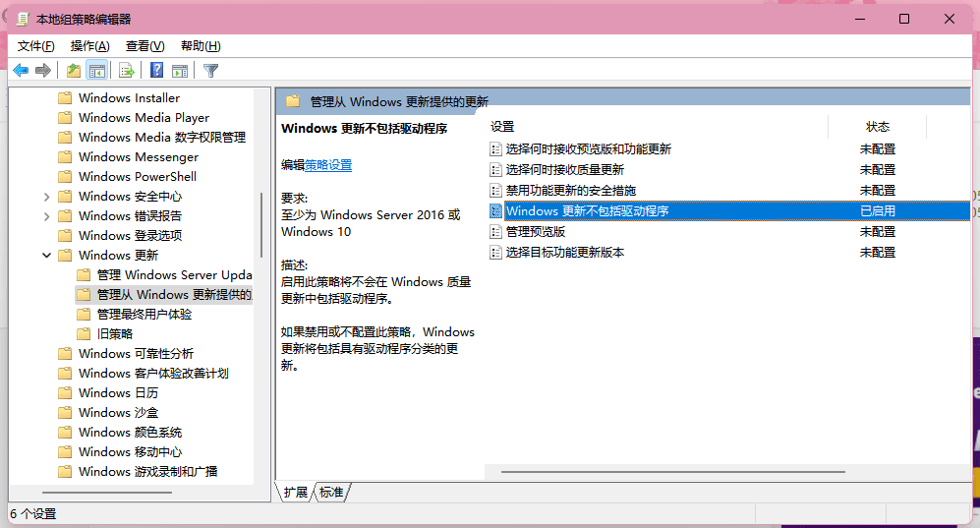The width and height of the screenshot is (980, 528).
Task: Click the tree pane vertical scrollbar thumb
Action: click(261, 225)
